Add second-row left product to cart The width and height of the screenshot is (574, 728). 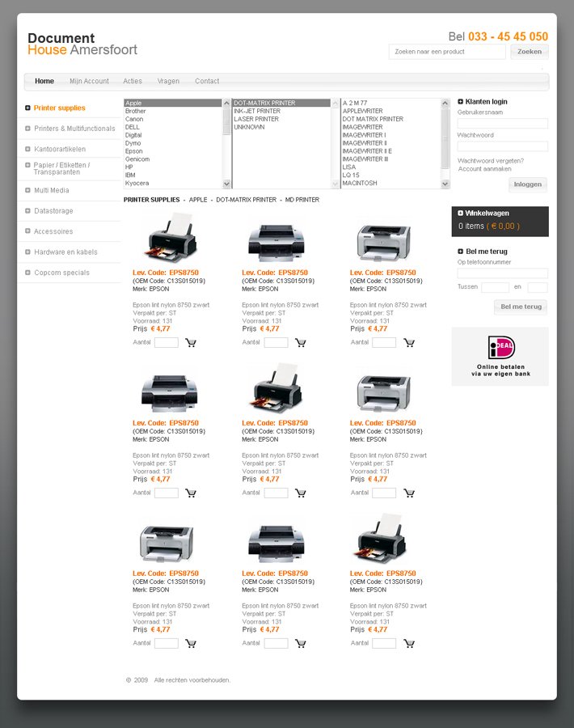coord(191,493)
